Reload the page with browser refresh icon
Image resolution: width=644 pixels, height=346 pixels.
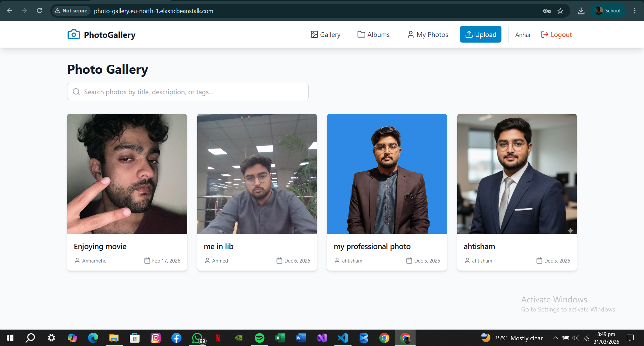(x=40, y=11)
